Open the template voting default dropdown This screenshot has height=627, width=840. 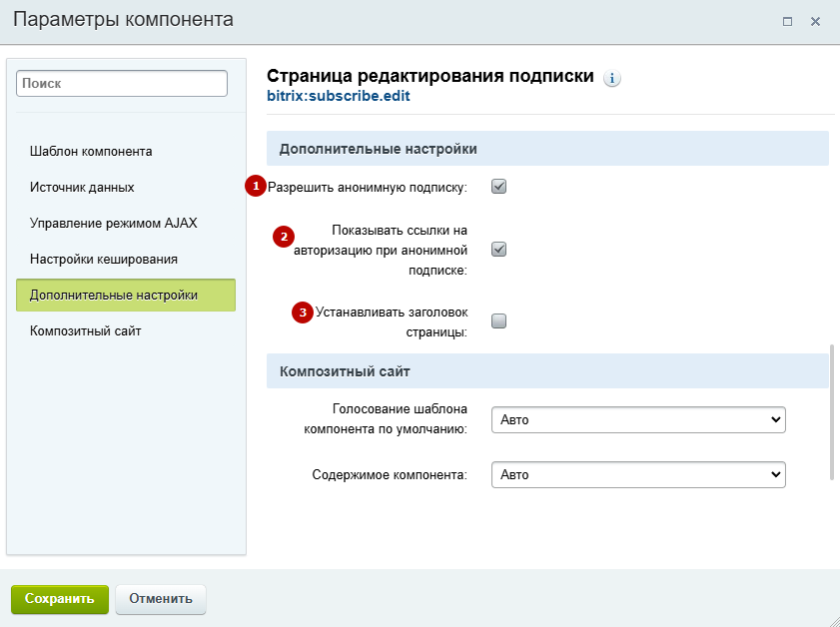[x=638, y=419]
